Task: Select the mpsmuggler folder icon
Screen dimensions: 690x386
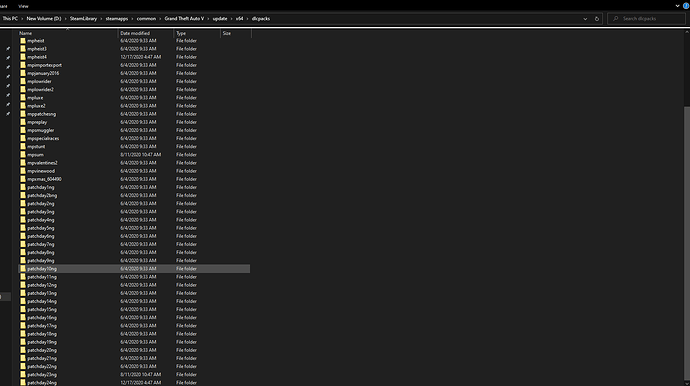Action: 23,130
